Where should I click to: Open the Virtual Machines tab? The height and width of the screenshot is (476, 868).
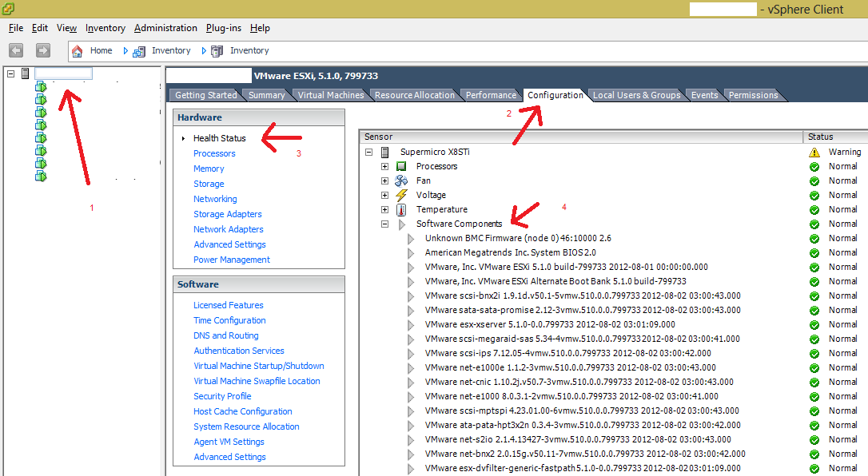[330, 95]
